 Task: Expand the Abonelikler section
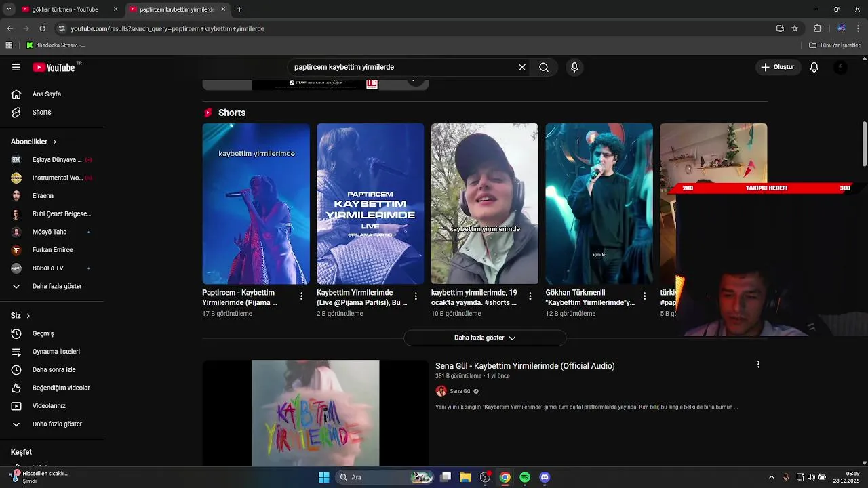[x=34, y=142]
